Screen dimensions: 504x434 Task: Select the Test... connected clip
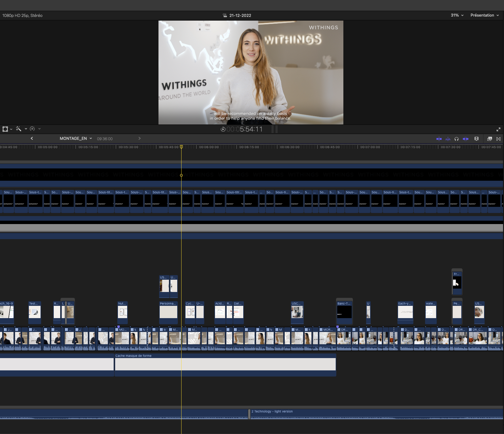(35, 312)
